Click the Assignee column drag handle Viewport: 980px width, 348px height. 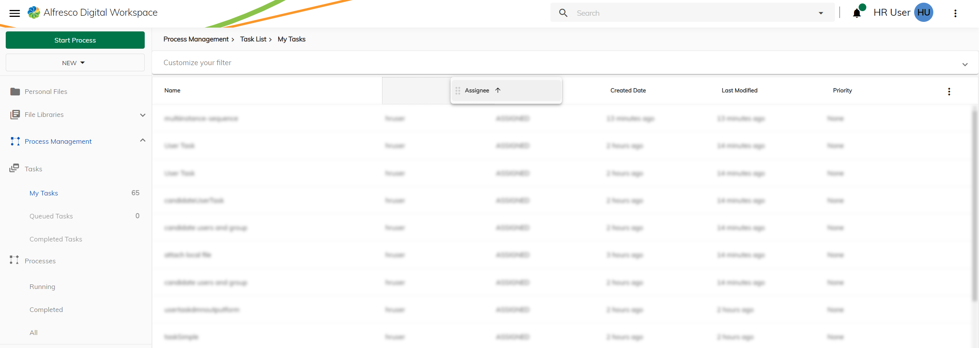click(458, 91)
